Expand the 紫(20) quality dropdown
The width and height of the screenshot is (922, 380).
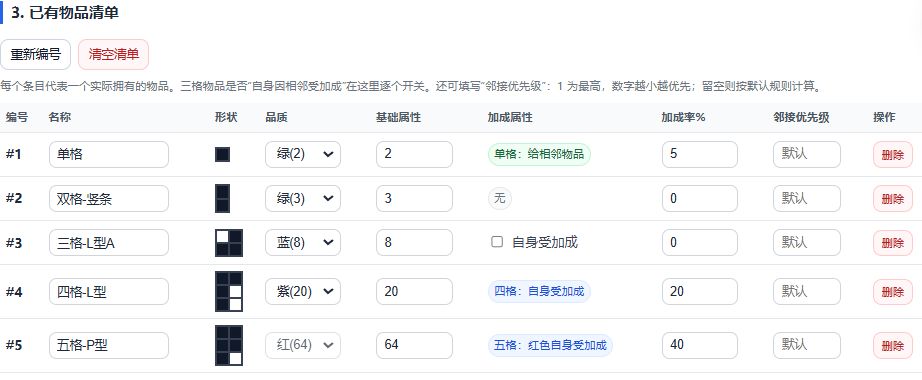tap(303, 291)
